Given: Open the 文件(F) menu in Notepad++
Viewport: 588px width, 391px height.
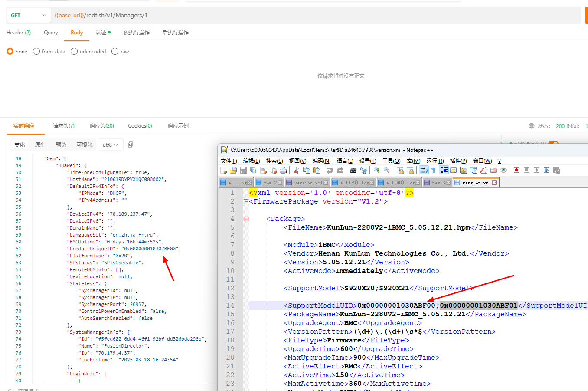Looking at the screenshot, I should [229, 161].
